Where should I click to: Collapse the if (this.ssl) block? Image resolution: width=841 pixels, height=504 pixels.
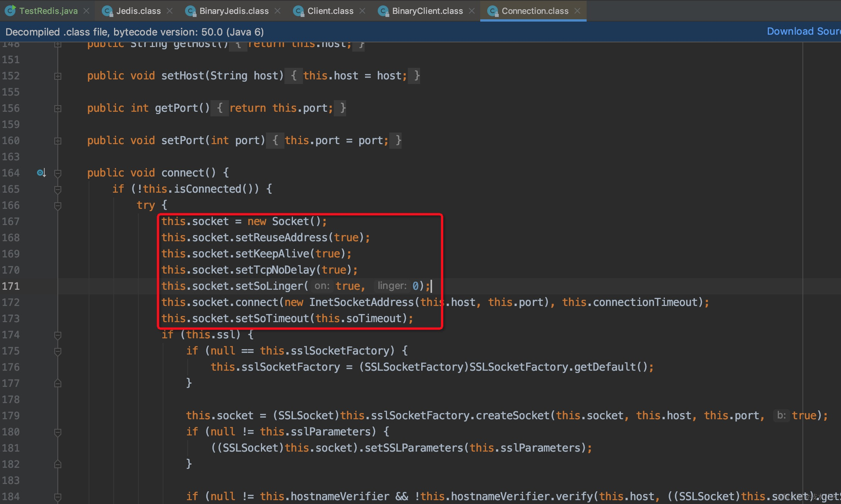tap(58, 335)
